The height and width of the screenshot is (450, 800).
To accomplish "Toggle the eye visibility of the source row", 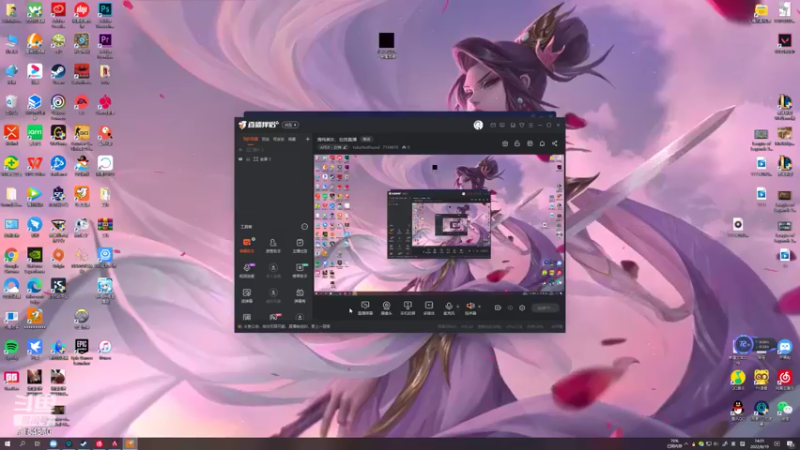I will coord(241,159).
